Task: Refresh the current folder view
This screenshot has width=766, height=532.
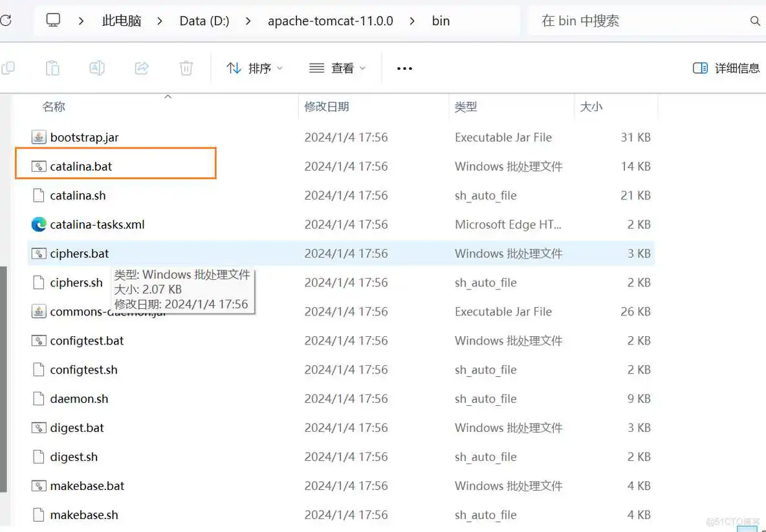Action: [6, 20]
